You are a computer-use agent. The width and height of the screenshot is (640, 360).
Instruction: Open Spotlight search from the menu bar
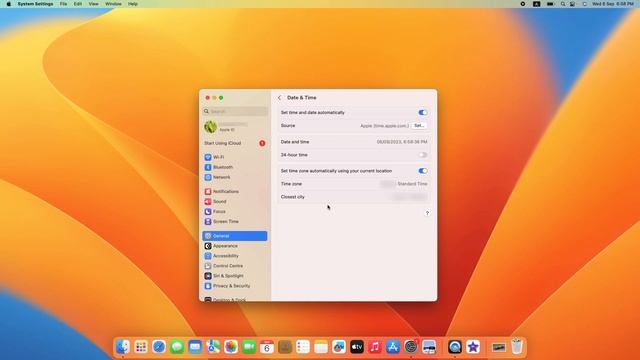[563, 4]
